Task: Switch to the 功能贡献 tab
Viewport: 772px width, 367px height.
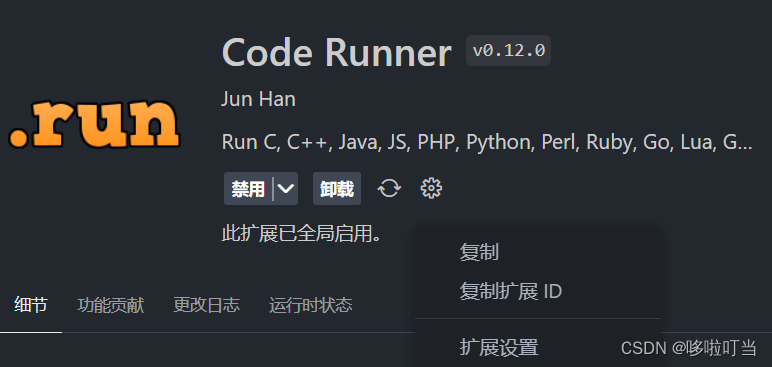Action: pos(111,305)
